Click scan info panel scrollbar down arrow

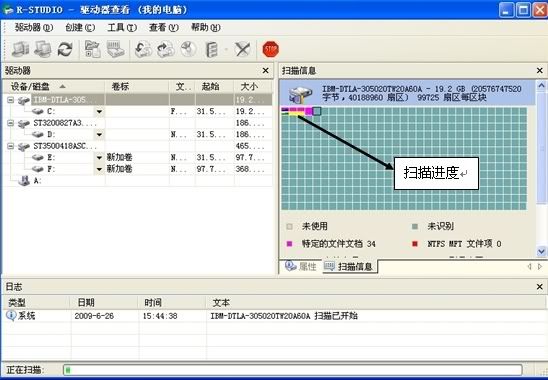pyautogui.click(x=541, y=251)
